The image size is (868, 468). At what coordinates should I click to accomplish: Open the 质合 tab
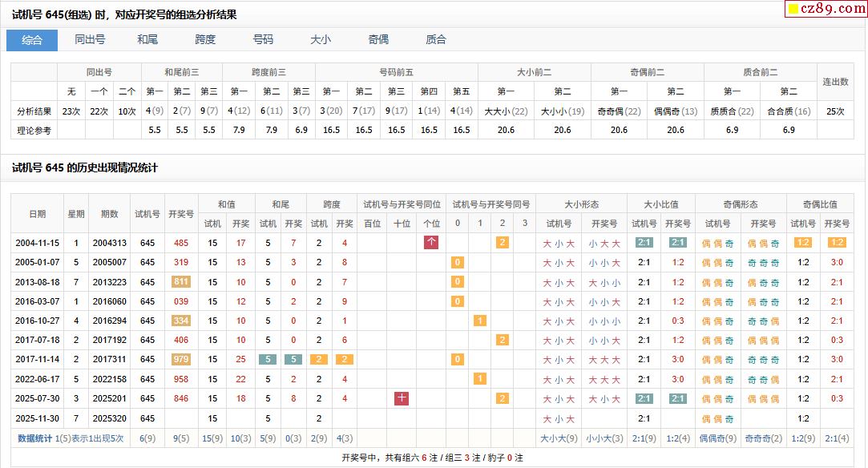(x=436, y=40)
